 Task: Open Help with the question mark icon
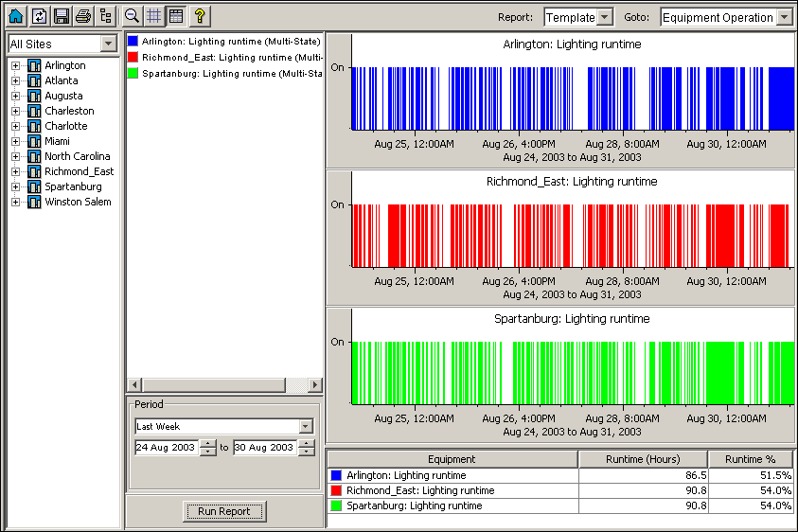coord(199,16)
